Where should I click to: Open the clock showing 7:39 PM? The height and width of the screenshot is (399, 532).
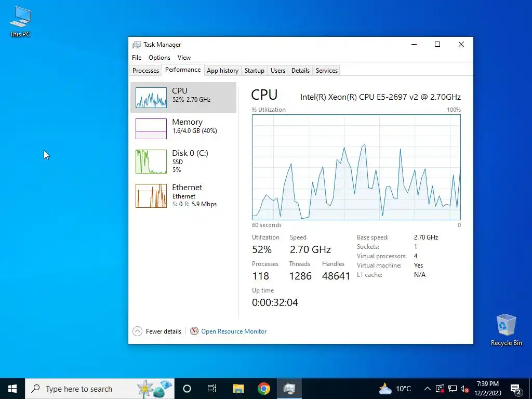(x=487, y=389)
